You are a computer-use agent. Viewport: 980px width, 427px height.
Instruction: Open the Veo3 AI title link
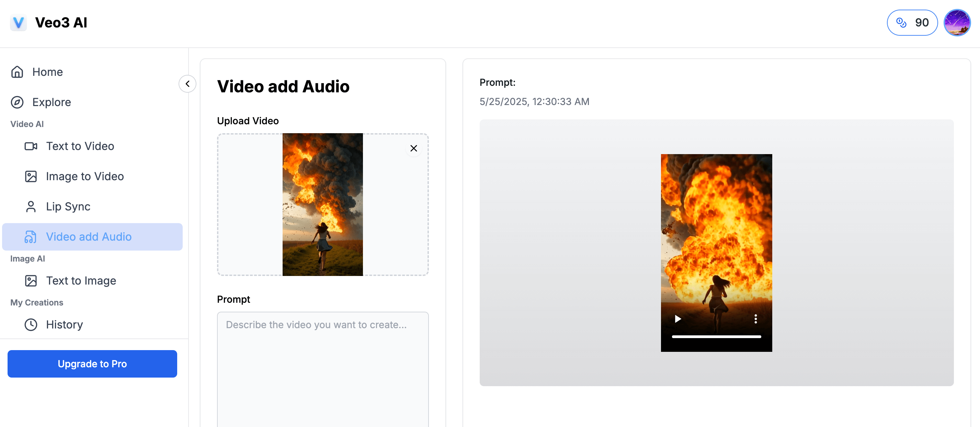click(x=61, y=23)
